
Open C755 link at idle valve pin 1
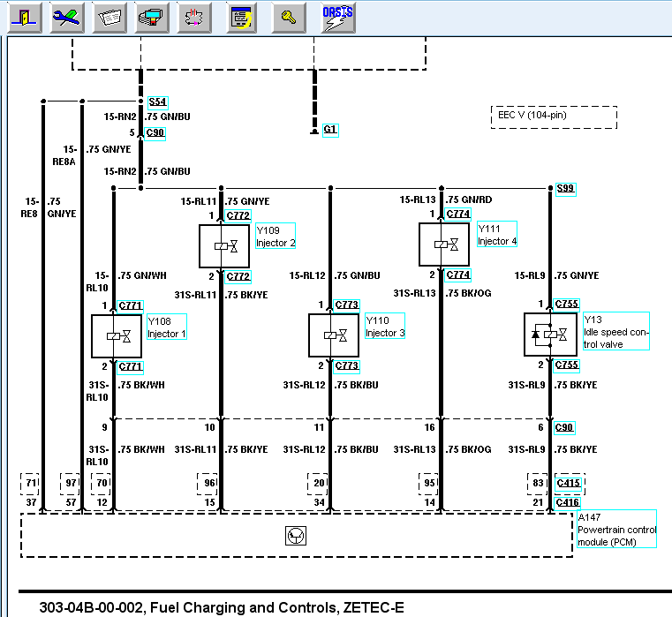[567, 305]
